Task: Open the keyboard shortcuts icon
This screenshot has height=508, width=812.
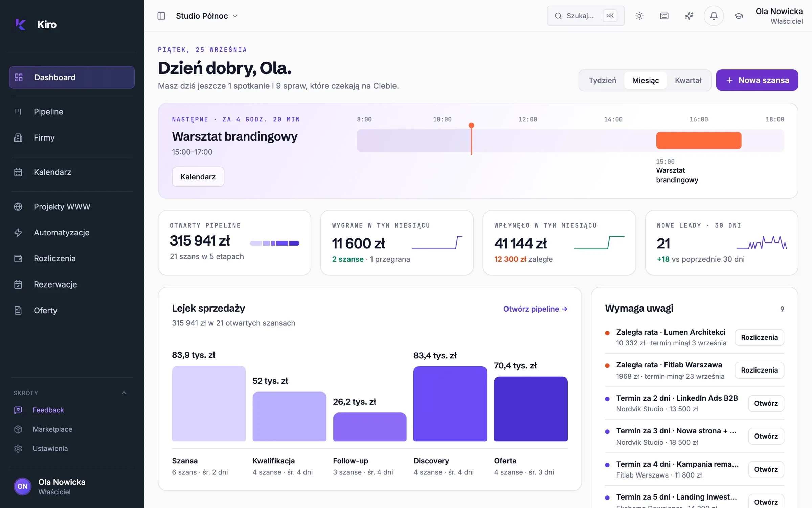Action: [664, 16]
